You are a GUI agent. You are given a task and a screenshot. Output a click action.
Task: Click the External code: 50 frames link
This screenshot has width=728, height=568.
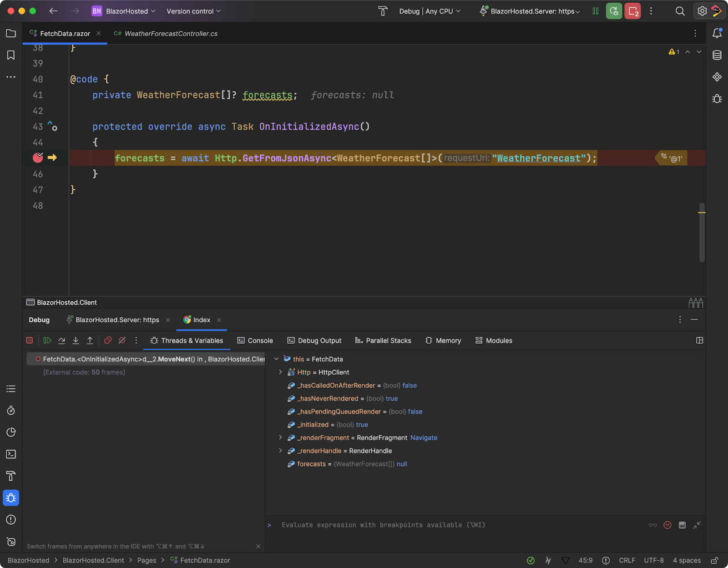pyautogui.click(x=84, y=372)
